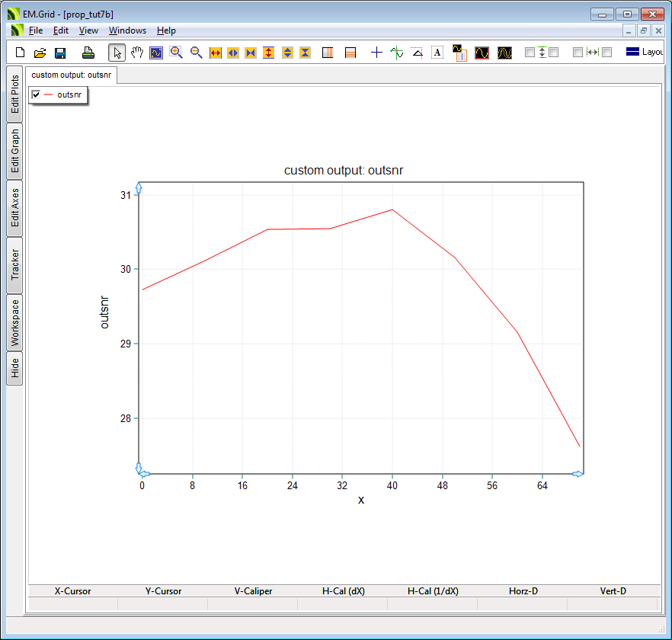The image size is (672, 640).
Task: Tick the checkbox right of the horizontal link icon
Action: pyautogui.click(x=606, y=53)
